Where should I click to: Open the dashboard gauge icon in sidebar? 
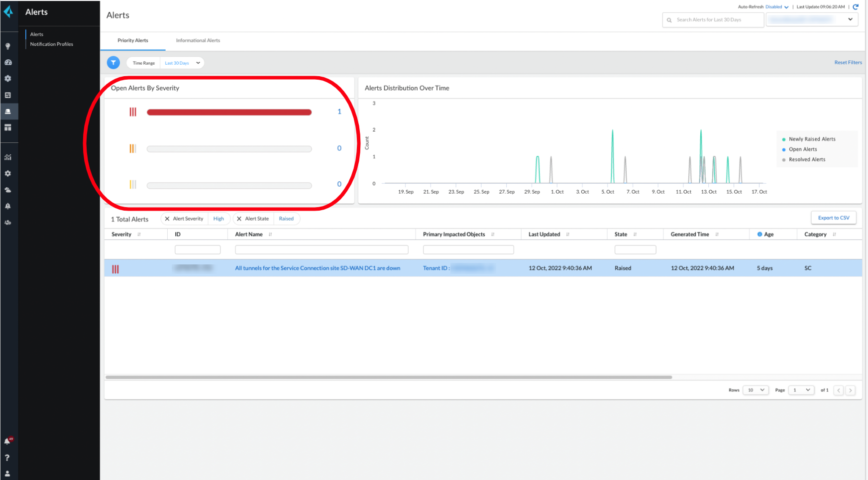point(8,62)
